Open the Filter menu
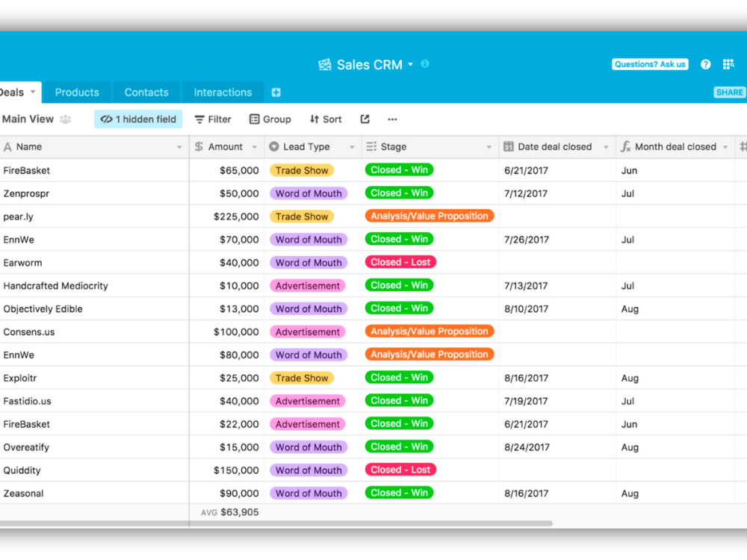This screenshot has width=747, height=560. click(x=213, y=119)
